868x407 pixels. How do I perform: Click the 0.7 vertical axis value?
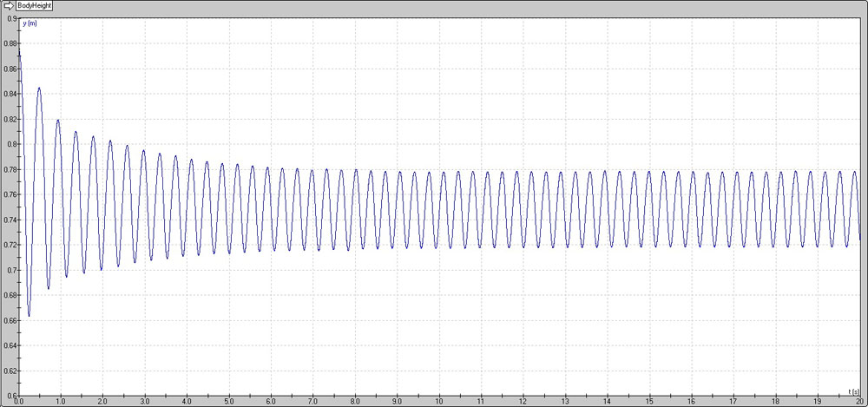11,270
